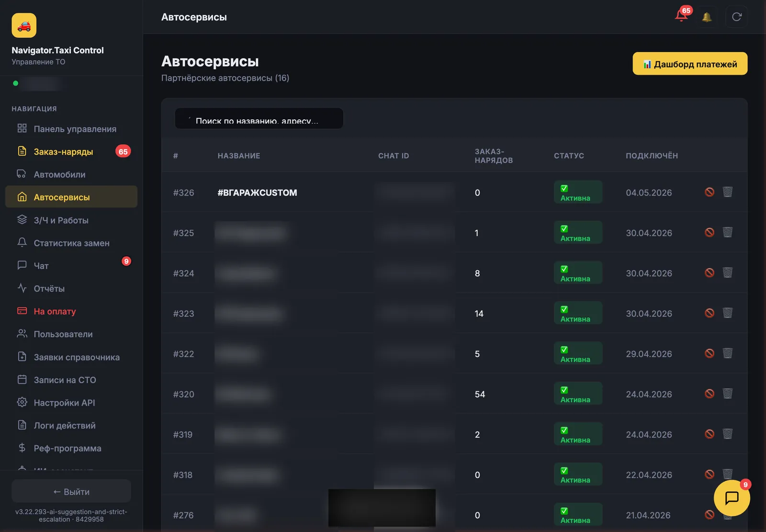Delete service #326 with the trash icon

[728, 192]
